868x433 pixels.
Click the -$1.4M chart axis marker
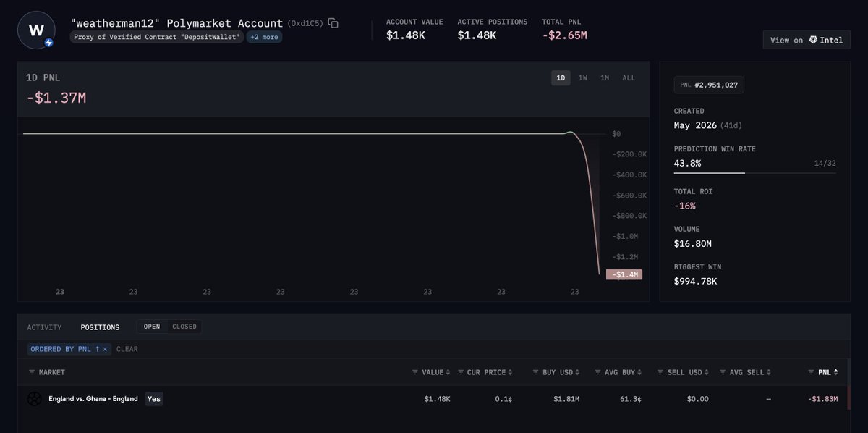[624, 274]
